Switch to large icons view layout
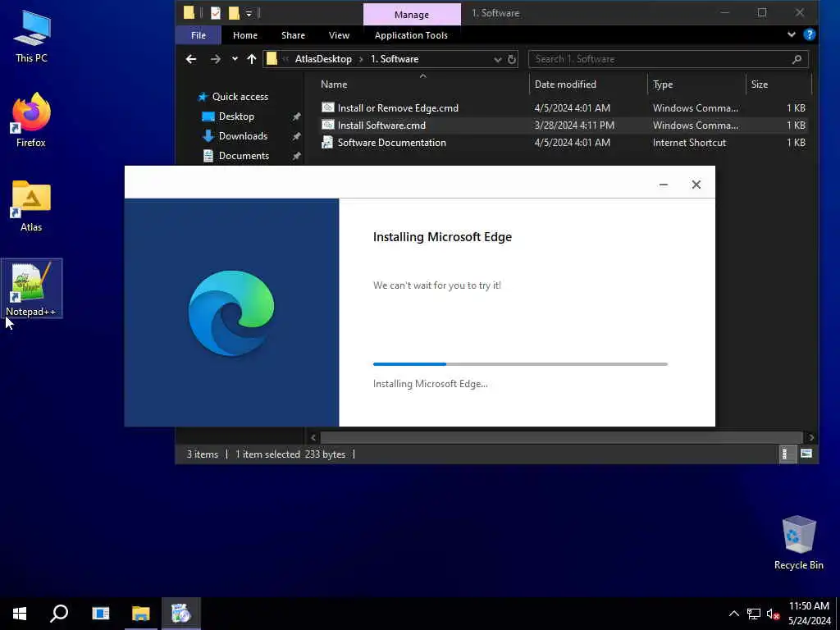Viewport: 840px width, 630px height. point(806,454)
